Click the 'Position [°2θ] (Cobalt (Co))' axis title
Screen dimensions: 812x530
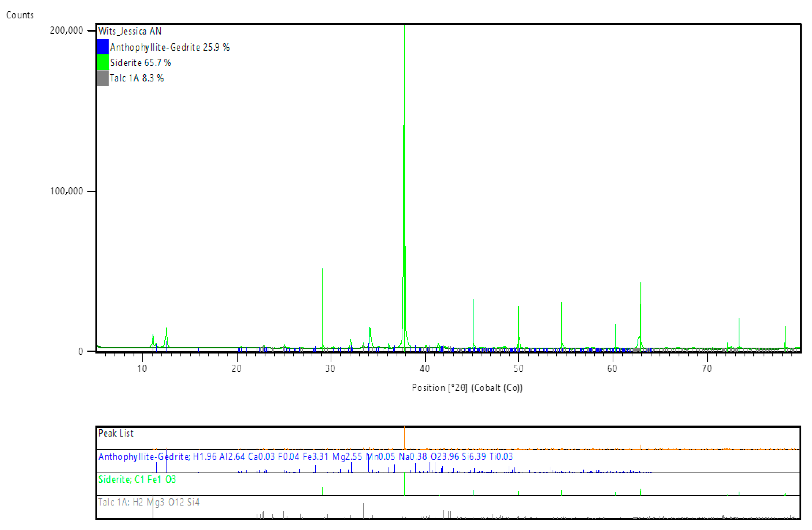click(x=467, y=388)
